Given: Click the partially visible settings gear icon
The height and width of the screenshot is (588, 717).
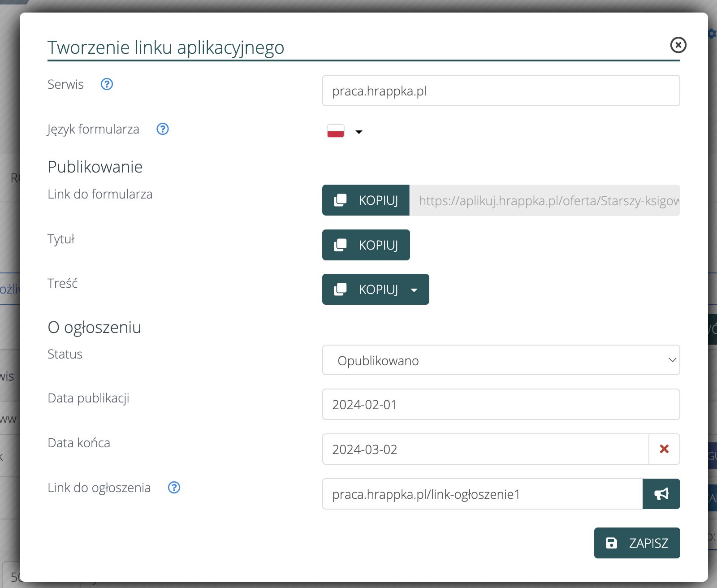Looking at the screenshot, I should pyautogui.click(x=712, y=34).
